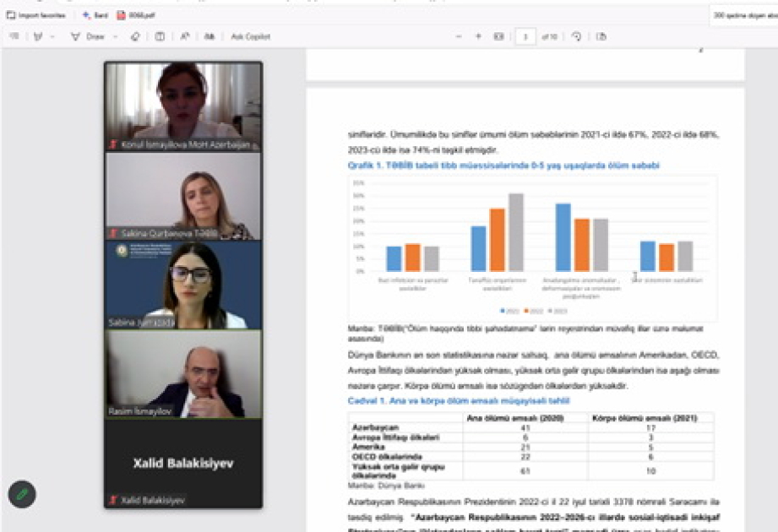
Task: Click the 'Ana ölümü əmsalı (2020)' column header
Action: point(515,418)
